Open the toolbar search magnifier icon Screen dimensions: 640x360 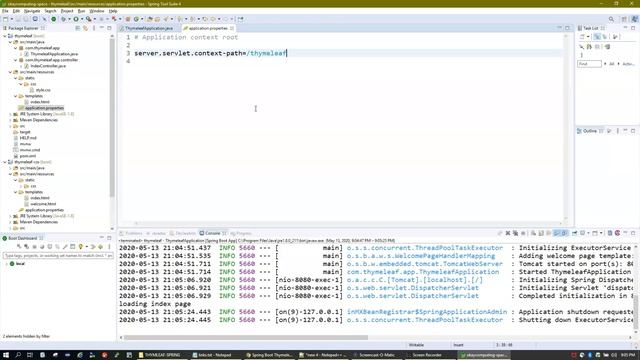point(611,19)
